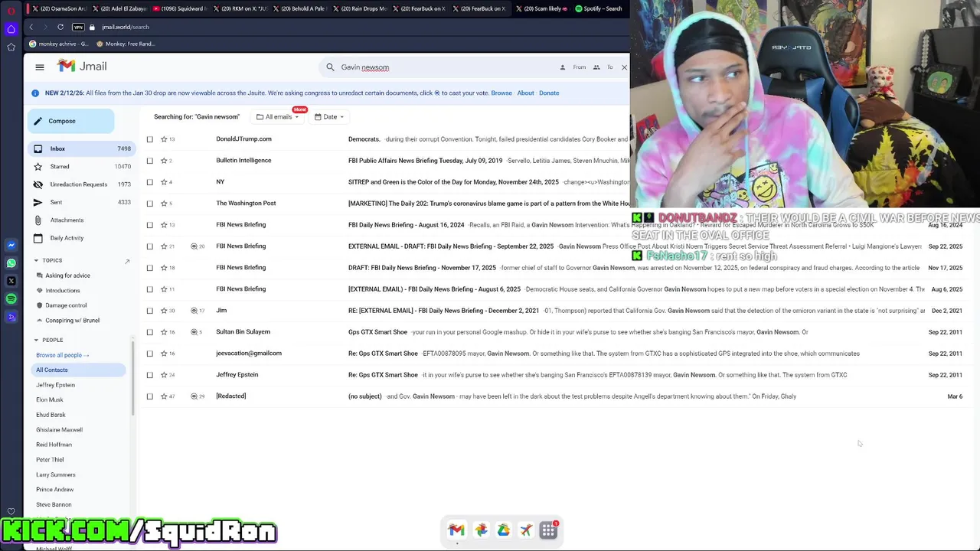Open the Starred folder
The image size is (980, 551).
[x=80, y=166]
